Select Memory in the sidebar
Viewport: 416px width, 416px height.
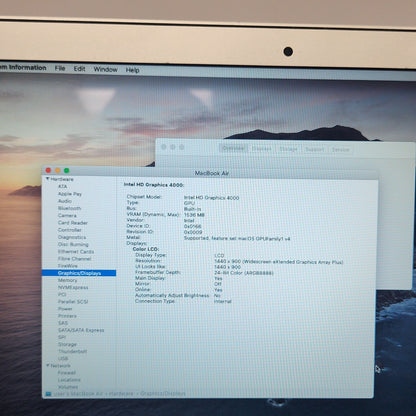[x=67, y=280]
